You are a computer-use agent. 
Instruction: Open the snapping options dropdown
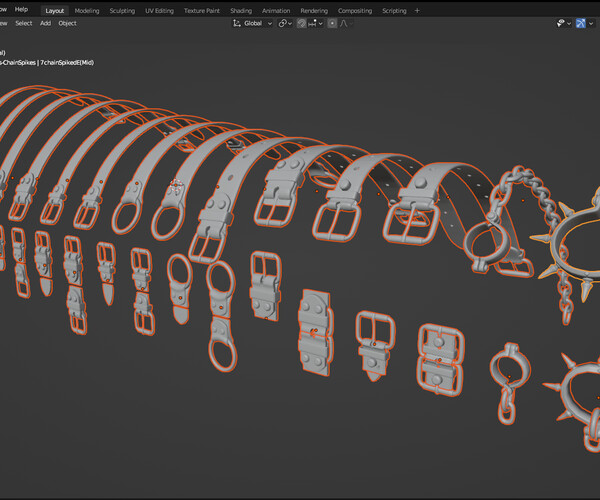pos(315,23)
